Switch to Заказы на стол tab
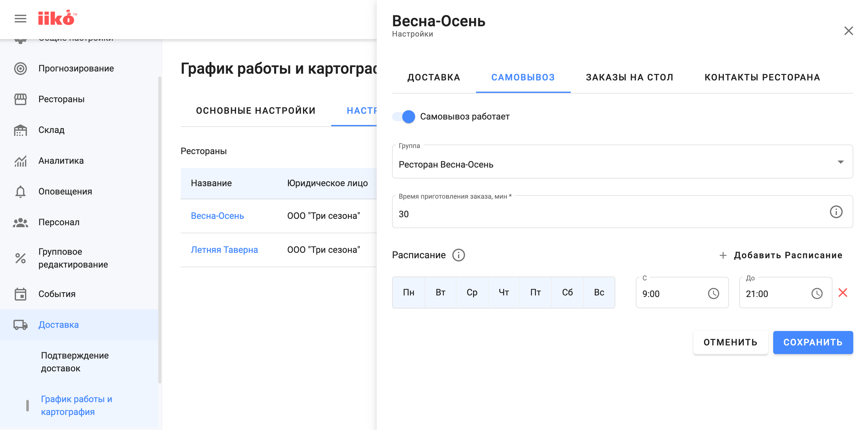Viewport: 868px width, 430px height. [x=629, y=78]
